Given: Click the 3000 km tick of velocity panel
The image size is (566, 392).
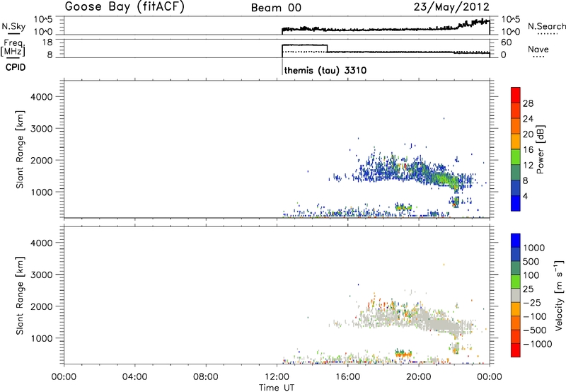Looking at the screenshot, I should tap(42, 275).
